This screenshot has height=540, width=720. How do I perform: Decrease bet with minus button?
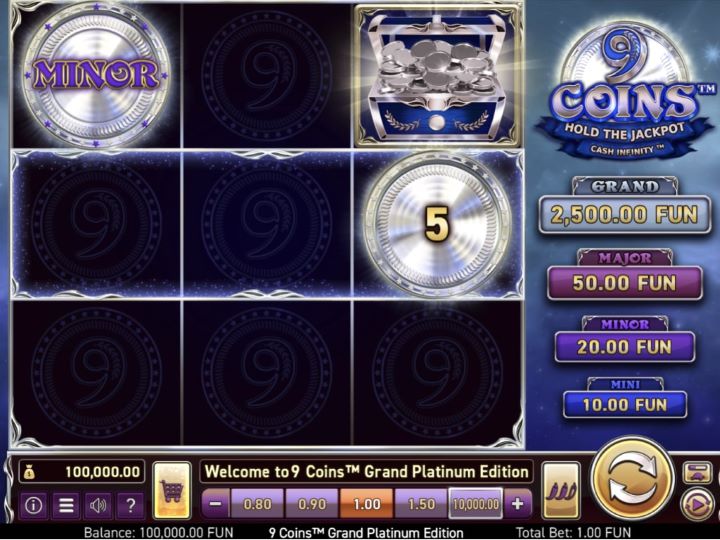click(x=216, y=504)
